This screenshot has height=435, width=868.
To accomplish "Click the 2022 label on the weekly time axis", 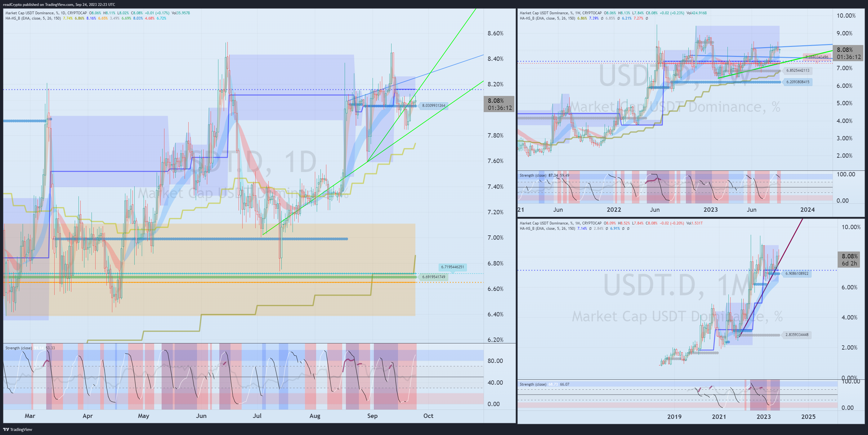I will coord(614,209).
